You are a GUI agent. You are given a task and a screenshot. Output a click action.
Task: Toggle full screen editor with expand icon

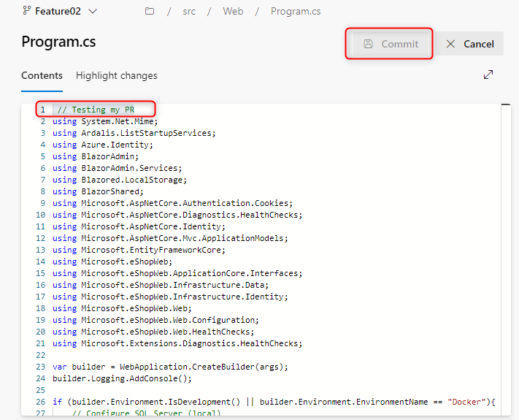(488, 75)
